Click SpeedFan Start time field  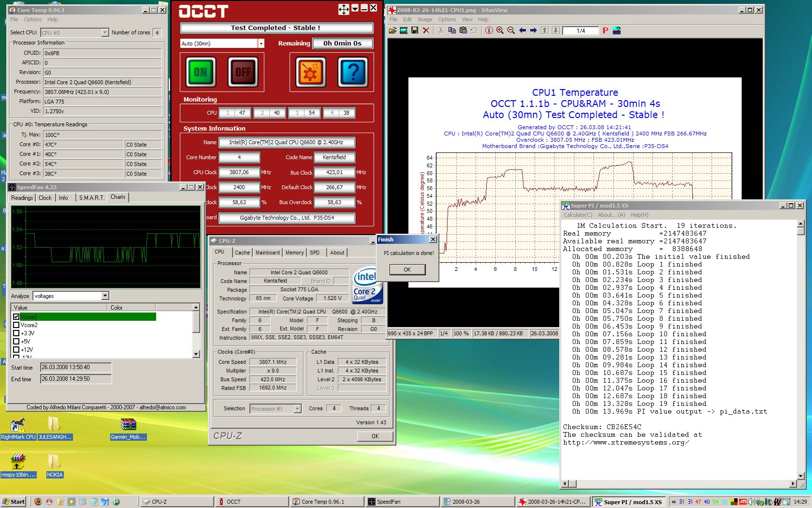pos(76,368)
